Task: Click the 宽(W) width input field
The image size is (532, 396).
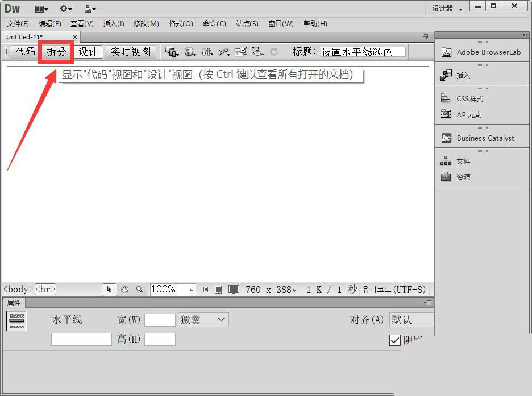Action: pos(160,320)
